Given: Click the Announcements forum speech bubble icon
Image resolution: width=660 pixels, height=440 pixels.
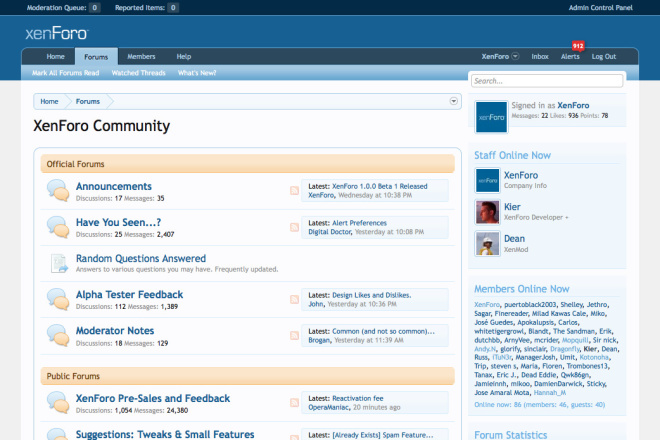Looking at the screenshot, I should 58,190.
